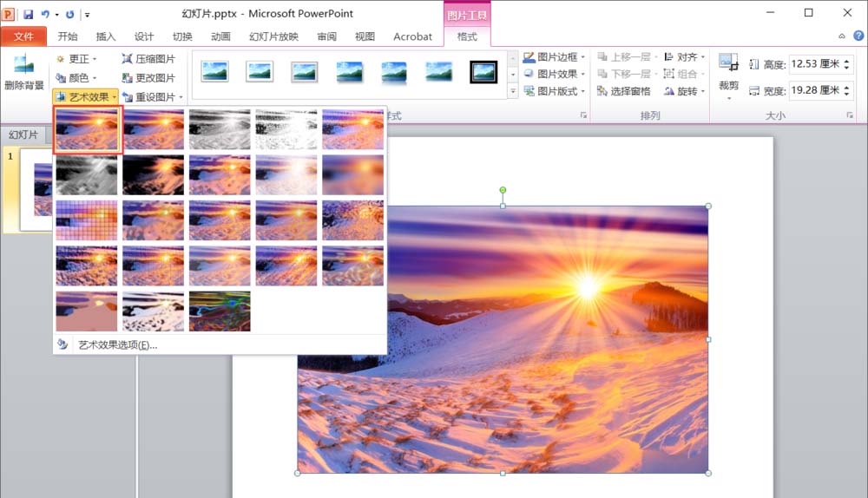Click the 上移一层 bring forward button
The height and width of the screenshot is (498, 868).
coord(628,57)
